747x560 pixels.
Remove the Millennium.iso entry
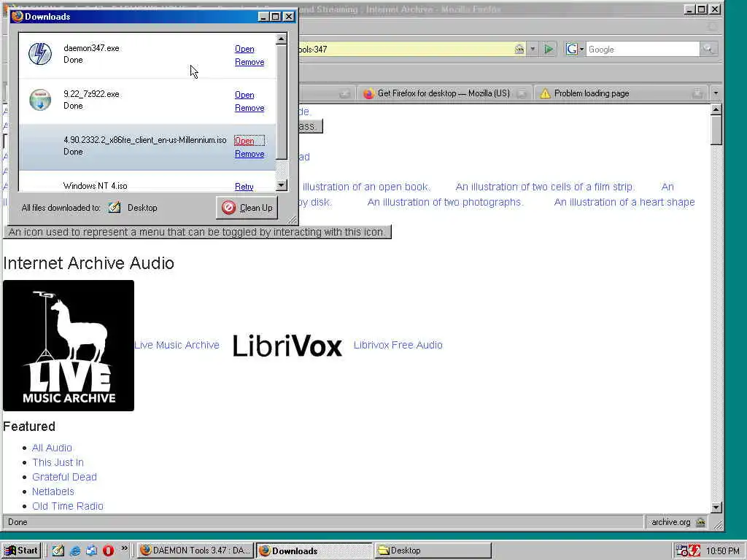pos(249,154)
